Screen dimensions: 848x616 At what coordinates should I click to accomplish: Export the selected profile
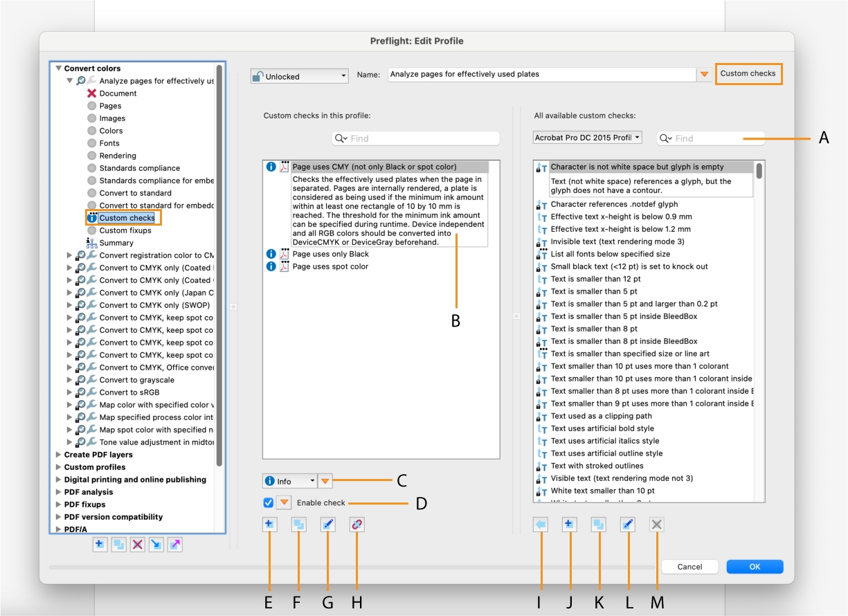tap(174, 545)
